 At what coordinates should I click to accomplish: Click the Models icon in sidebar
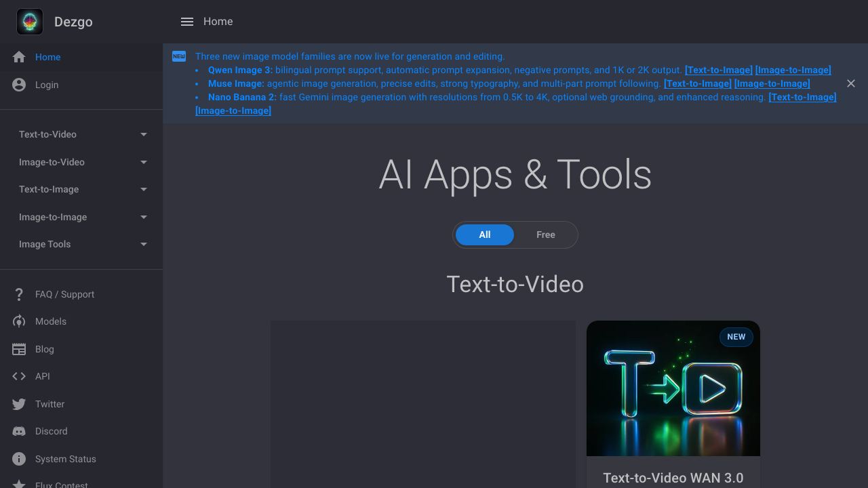coord(19,321)
